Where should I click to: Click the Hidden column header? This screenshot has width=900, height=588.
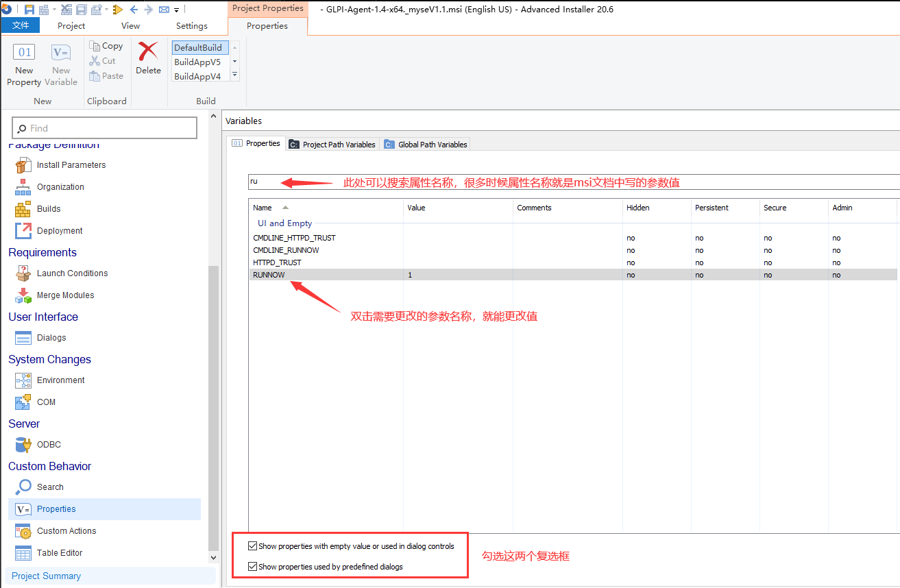click(657, 208)
